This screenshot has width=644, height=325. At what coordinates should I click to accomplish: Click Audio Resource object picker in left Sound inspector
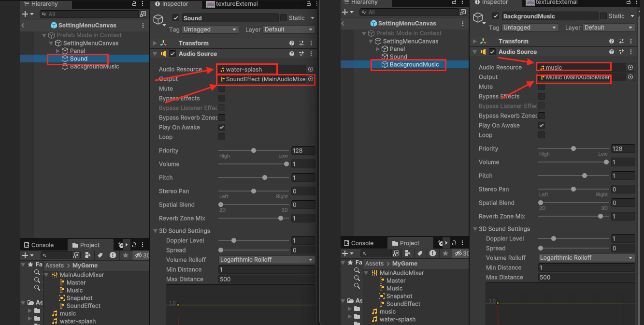click(x=311, y=69)
